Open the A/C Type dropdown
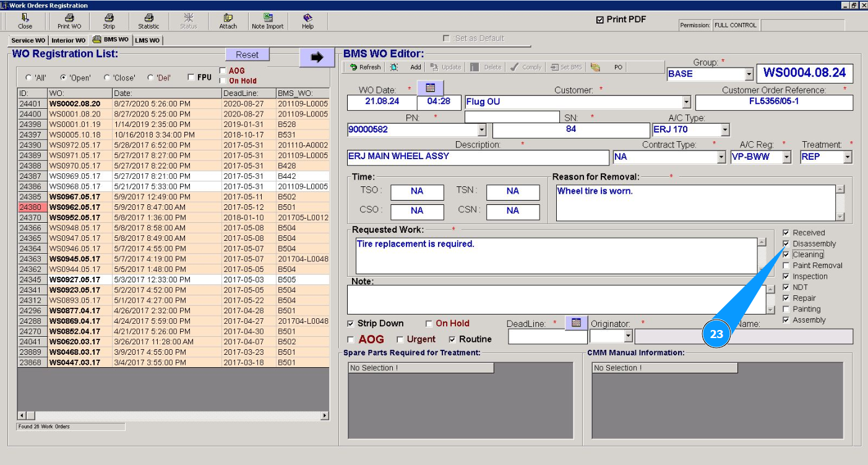The height and width of the screenshot is (465, 868). tap(724, 130)
